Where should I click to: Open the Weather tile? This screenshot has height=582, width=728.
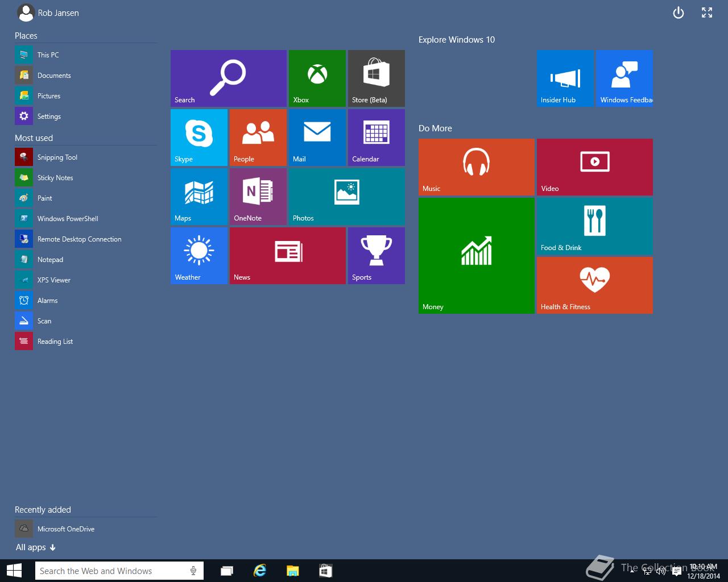click(x=199, y=256)
